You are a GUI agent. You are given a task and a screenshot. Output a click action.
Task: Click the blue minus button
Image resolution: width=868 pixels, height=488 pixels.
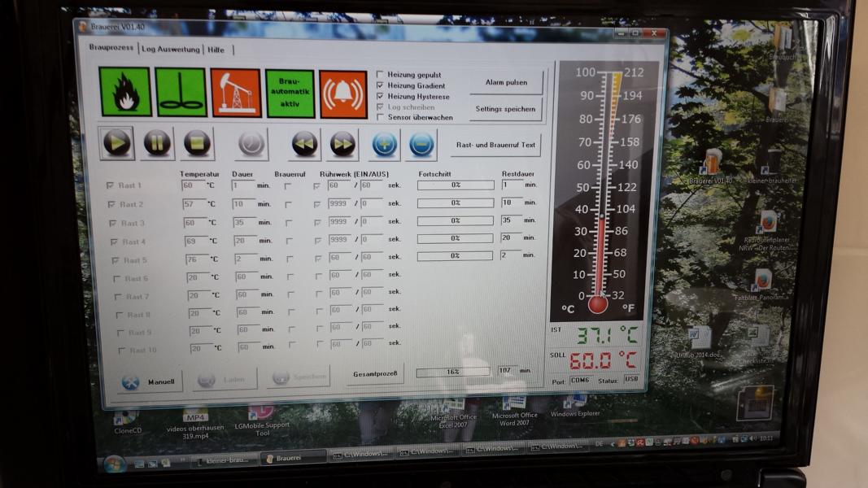(421, 145)
